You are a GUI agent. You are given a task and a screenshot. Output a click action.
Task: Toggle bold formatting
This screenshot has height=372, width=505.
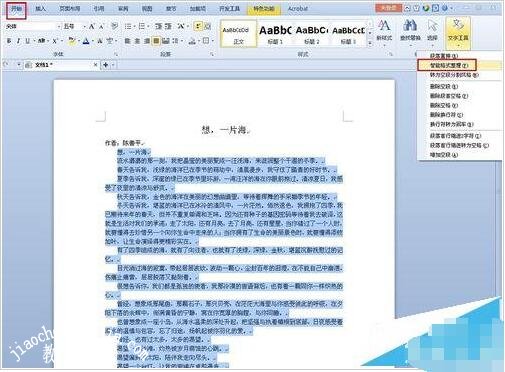9,41
